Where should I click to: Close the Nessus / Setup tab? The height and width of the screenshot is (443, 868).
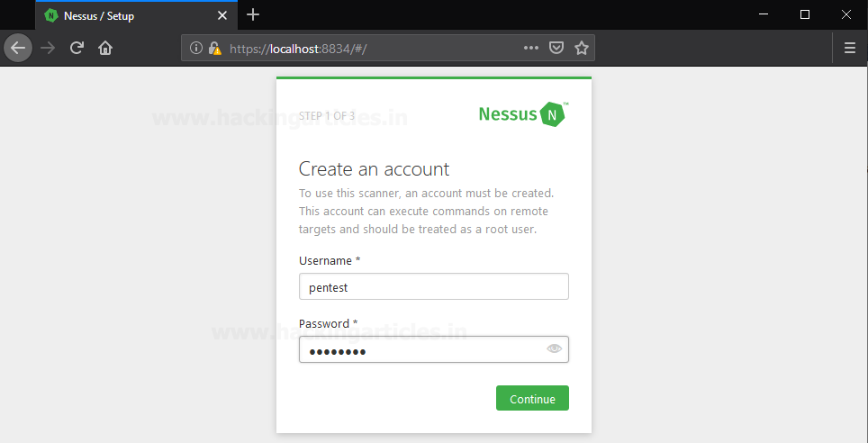pyautogui.click(x=222, y=15)
